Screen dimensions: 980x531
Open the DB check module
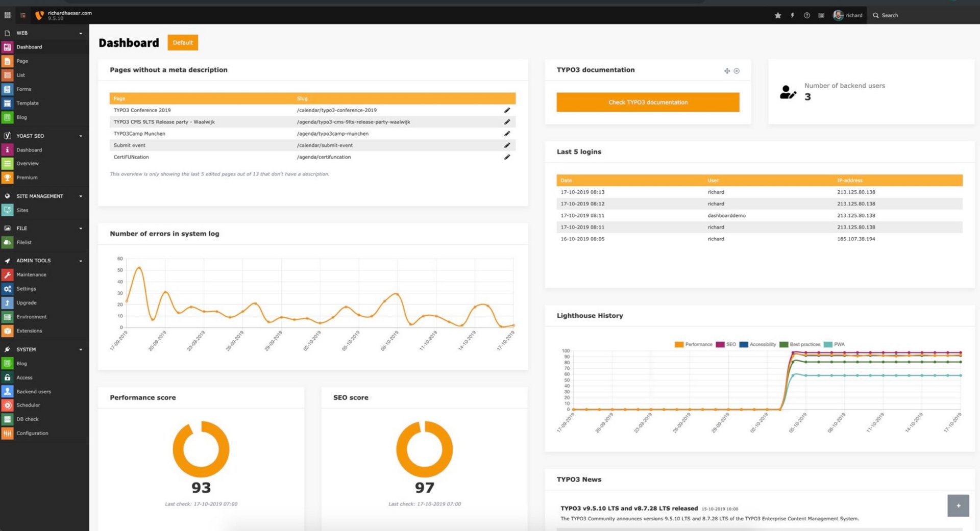tap(44, 419)
